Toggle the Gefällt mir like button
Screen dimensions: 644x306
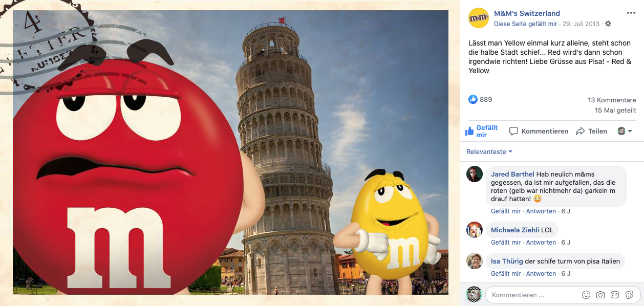(x=481, y=131)
